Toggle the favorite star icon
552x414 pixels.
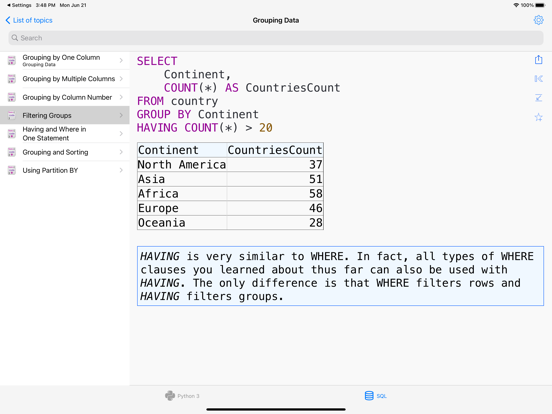(x=538, y=117)
